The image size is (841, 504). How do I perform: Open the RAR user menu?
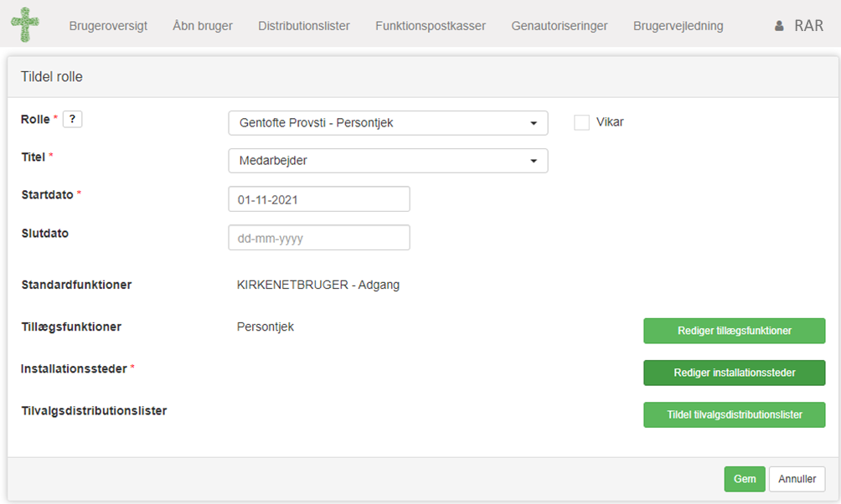(x=809, y=26)
